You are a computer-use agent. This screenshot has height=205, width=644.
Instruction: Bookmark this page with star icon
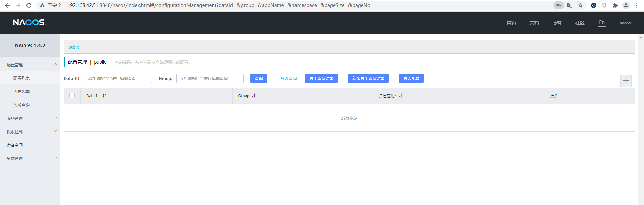580,5
